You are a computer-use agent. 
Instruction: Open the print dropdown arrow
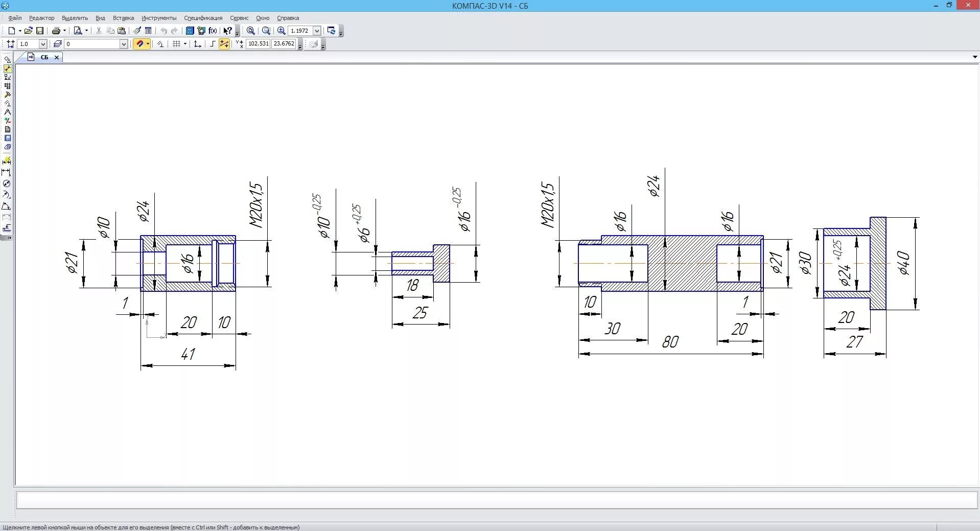pos(64,31)
